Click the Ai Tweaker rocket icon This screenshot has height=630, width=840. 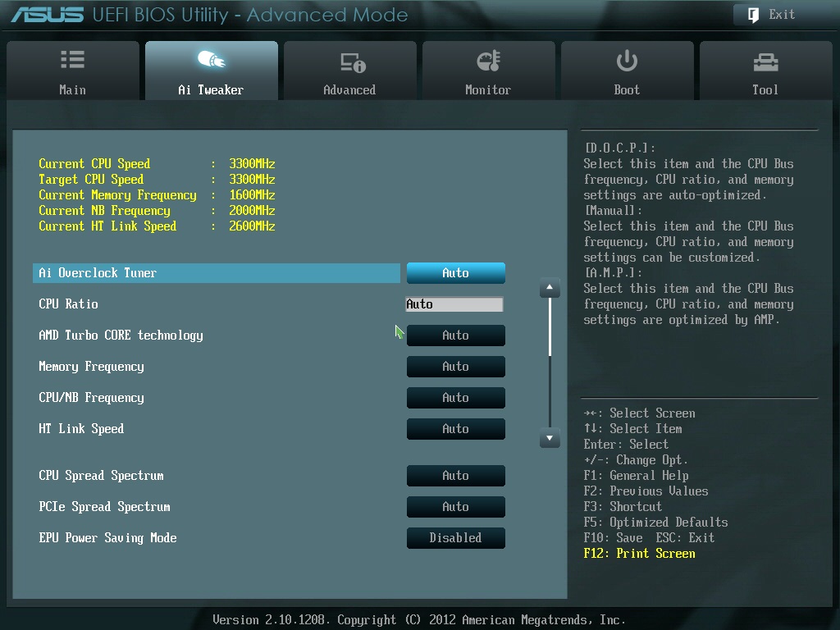pyautogui.click(x=211, y=59)
